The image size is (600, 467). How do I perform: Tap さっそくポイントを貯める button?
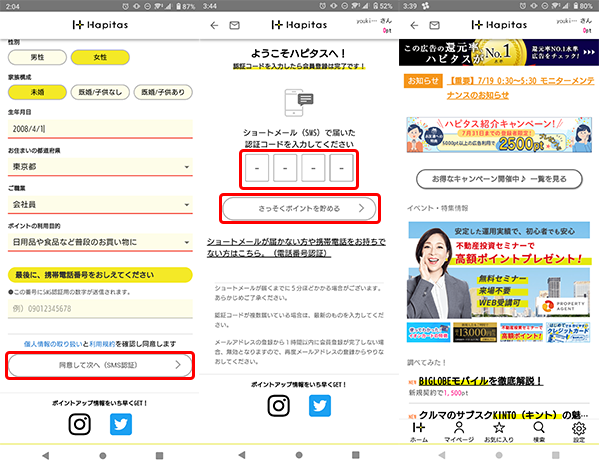pos(300,209)
